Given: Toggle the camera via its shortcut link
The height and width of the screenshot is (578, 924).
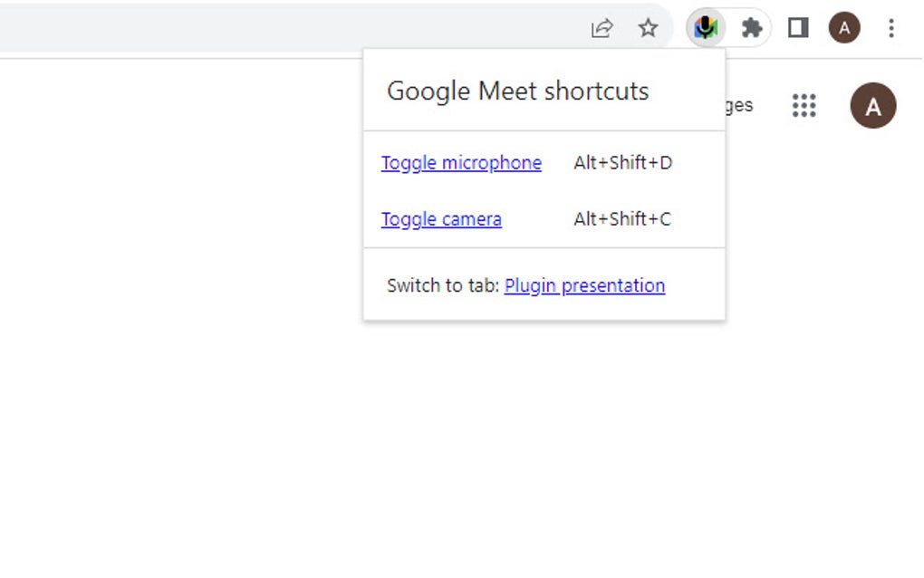Looking at the screenshot, I should [x=441, y=219].
